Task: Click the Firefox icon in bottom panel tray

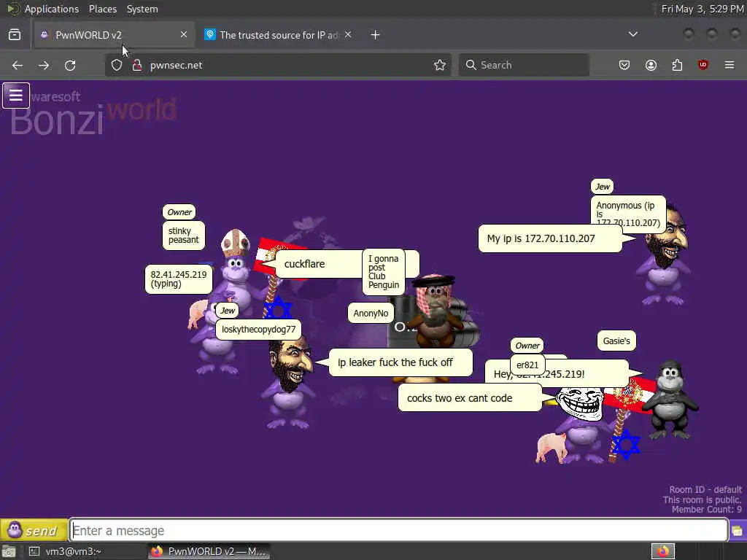Action: (x=663, y=551)
